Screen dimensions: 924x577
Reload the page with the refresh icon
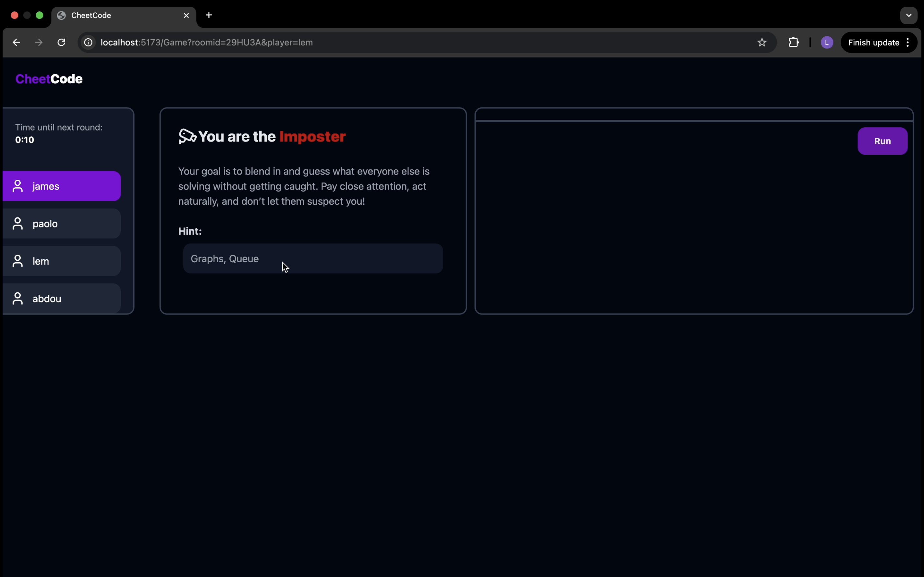click(x=61, y=43)
